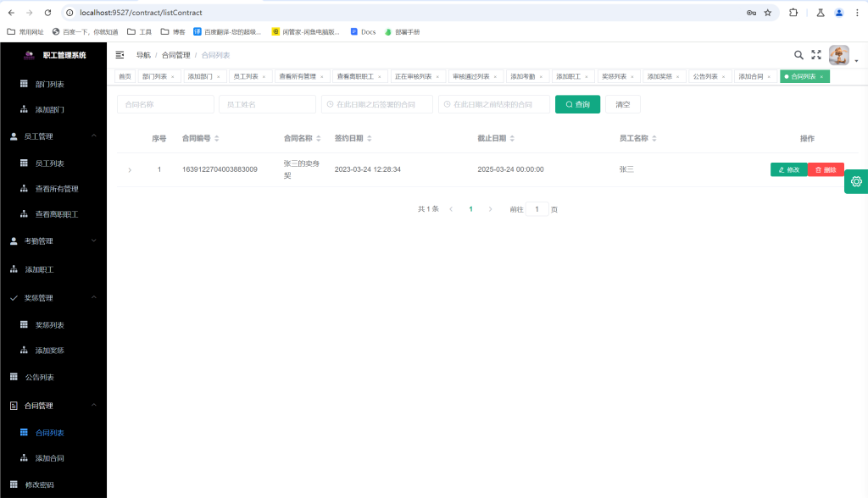Expand the contract row details arrow

[130, 170]
